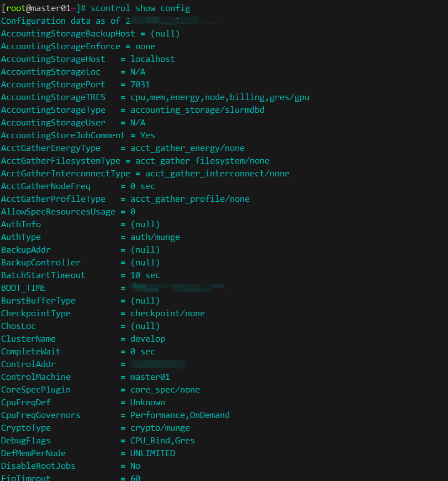The width and height of the screenshot is (448, 481).
Task: Click 'cpu,mem,energy,node,billing,gres/gpu' TRES value
Action: pyautogui.click(x=220, y=97)
